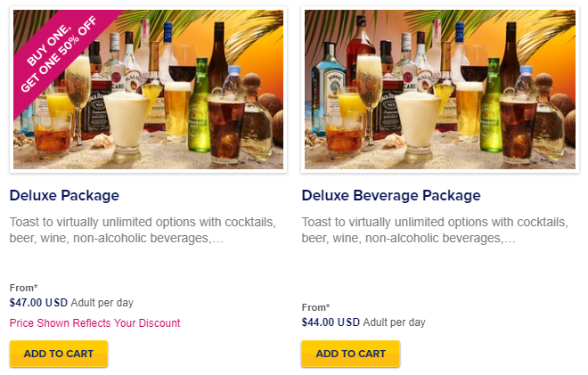Click the Deluxe Beverage Package drinks thumbnail

[x=440, y=90]
